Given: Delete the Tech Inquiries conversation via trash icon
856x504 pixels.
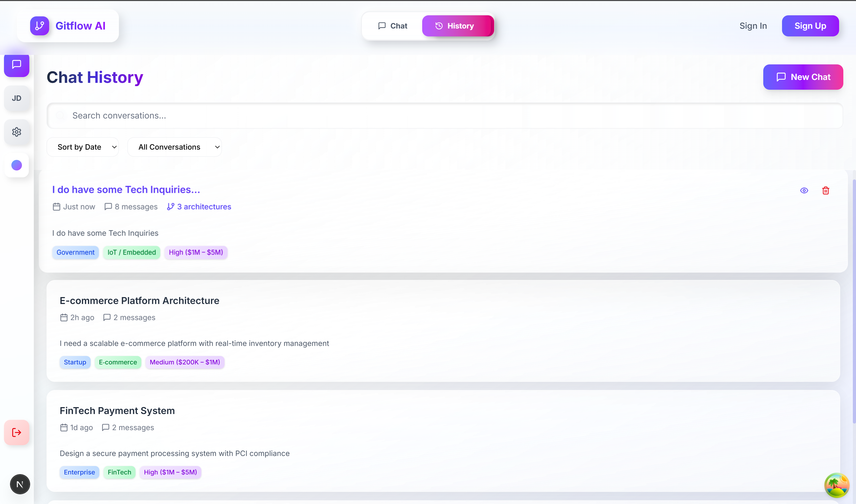Looking at the screenshot, I should (825, 191).
